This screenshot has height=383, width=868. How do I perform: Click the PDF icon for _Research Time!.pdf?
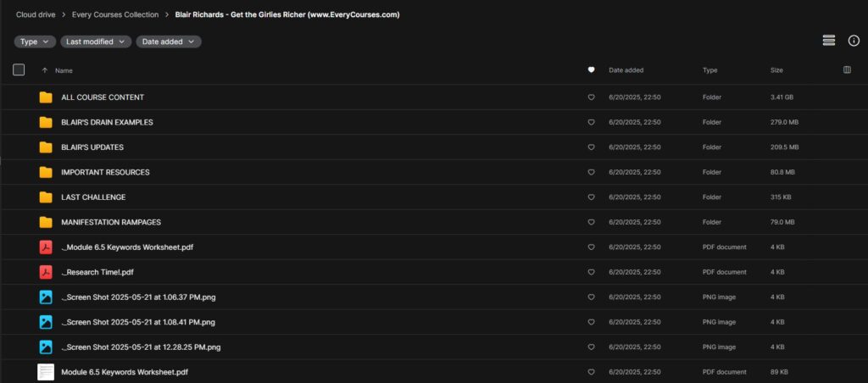point(46,272)
